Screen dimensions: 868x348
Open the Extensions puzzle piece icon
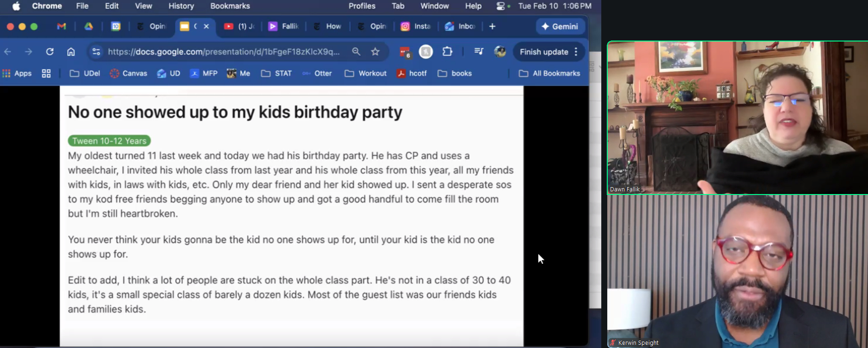tap(447, 52)
